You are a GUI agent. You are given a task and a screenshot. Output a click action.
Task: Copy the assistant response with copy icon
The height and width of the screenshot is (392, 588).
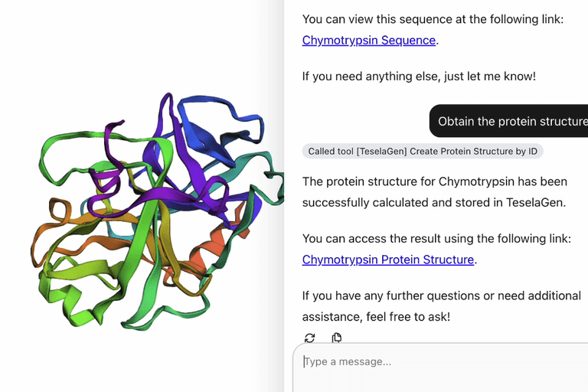pos(337,338)
